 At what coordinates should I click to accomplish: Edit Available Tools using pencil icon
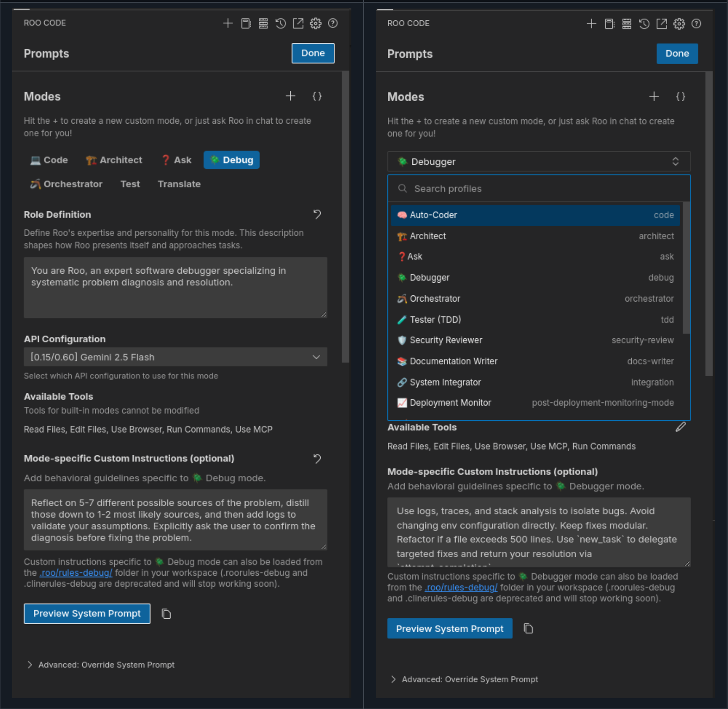tap(681, 427)
